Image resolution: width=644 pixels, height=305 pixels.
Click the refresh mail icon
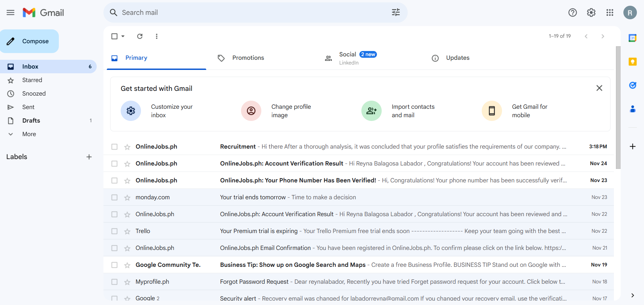pyautogui.click(x=140, y=36)
